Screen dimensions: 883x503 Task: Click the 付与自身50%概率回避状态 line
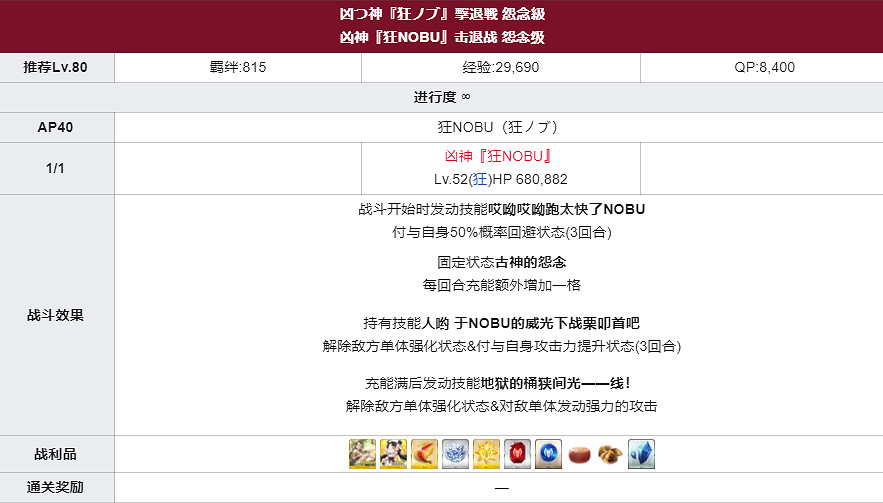(501, 232)
